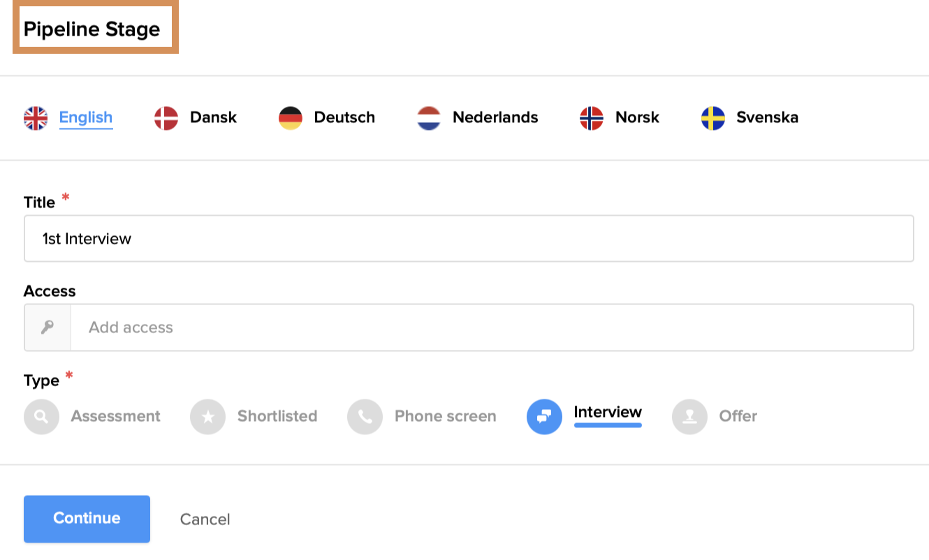The height and width of the screenshot is (560, 929).
Task: Choose the Phone screen type
Action: click(x=365, y=417)
